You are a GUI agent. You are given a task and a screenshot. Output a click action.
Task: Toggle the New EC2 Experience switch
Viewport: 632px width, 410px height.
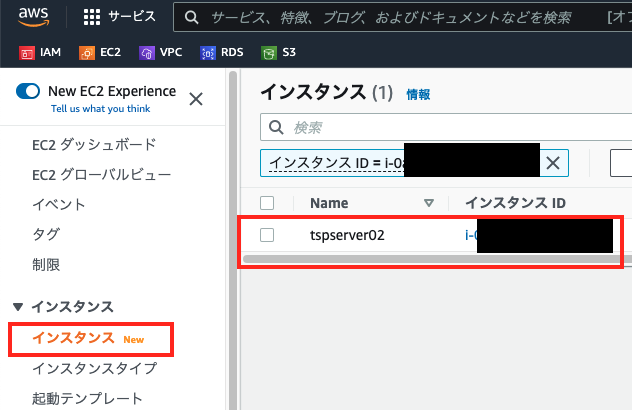pyautogui.click(x=28, y=91)
